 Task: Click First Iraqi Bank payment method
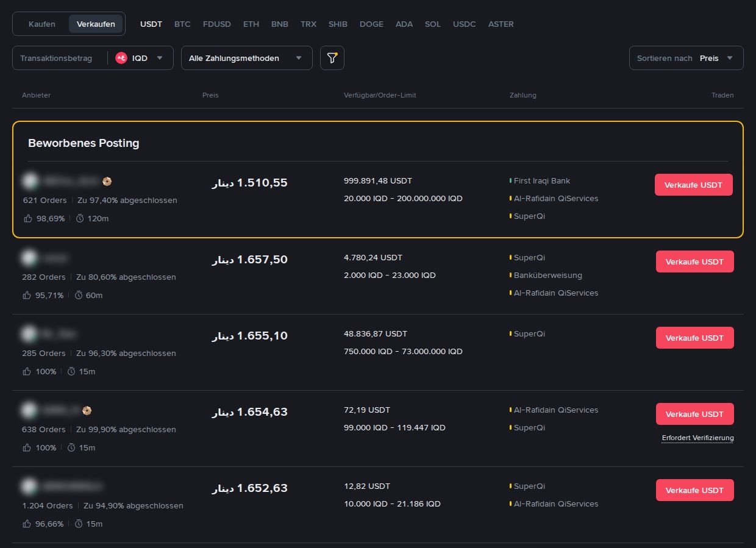(x=542, y=181)
